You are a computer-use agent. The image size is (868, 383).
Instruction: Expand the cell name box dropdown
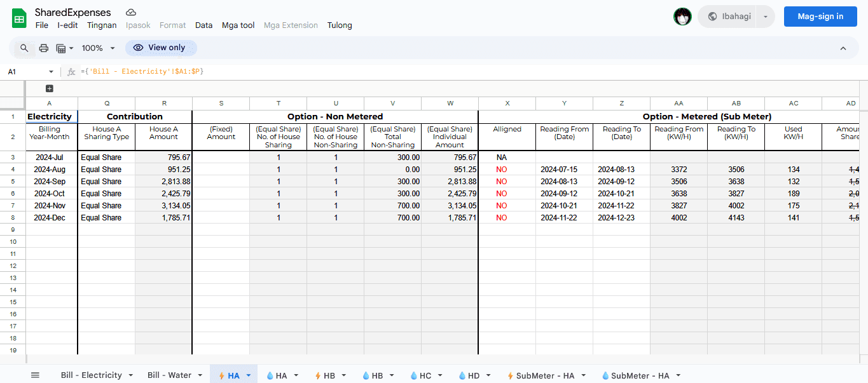tap(52, 72)
